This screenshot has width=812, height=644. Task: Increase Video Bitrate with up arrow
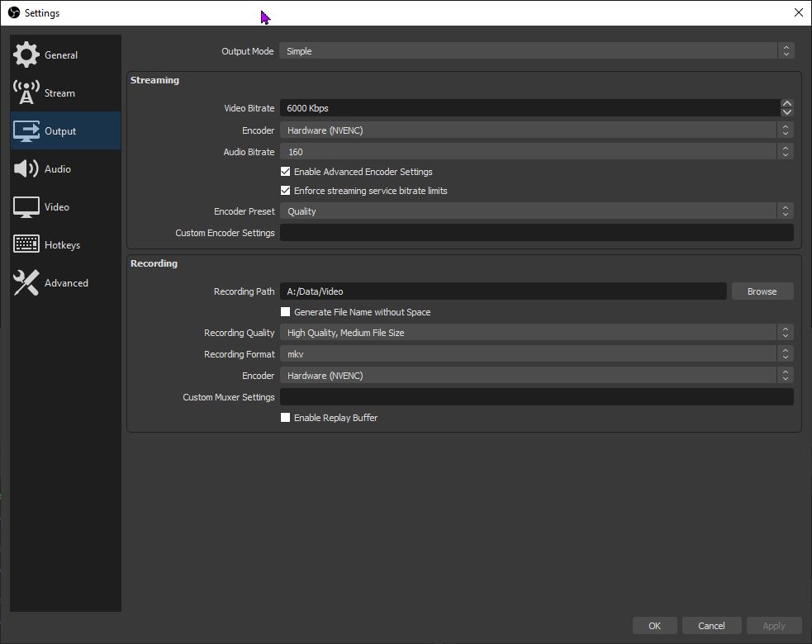coord(786,104)
